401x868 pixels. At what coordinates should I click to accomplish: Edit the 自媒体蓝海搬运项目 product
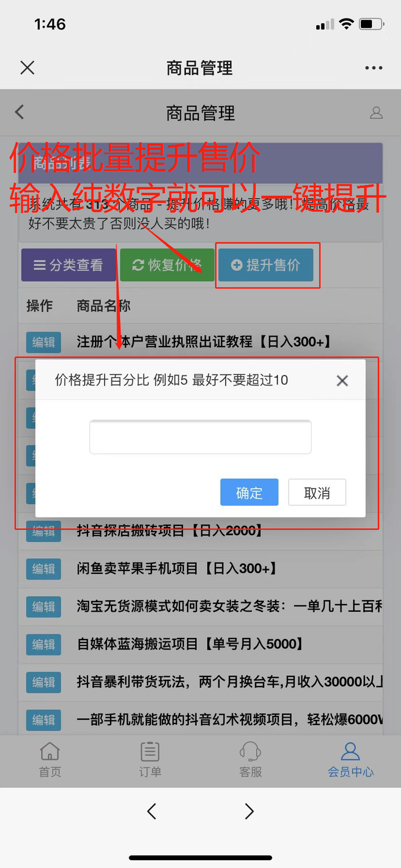point(43,645)
